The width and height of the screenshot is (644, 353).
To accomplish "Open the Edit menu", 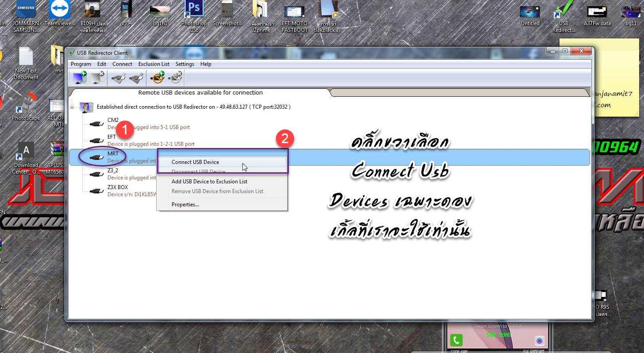I will [x=102, y=64].
